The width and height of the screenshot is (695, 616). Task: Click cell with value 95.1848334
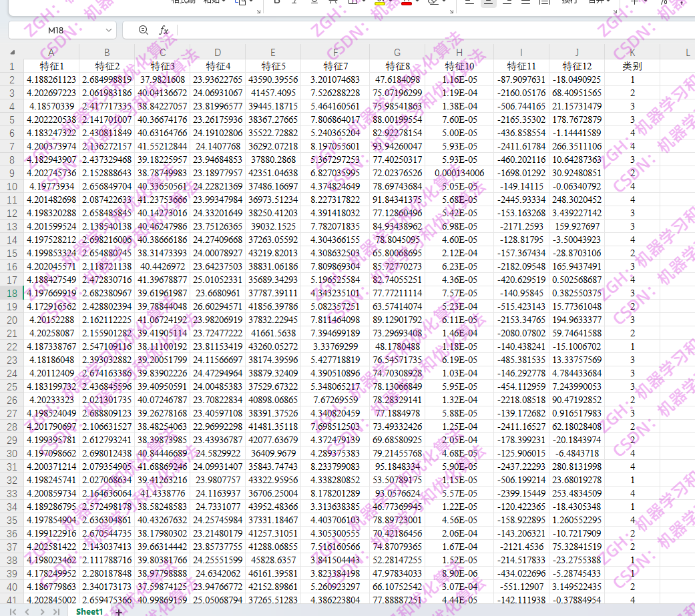pos(397,467)
